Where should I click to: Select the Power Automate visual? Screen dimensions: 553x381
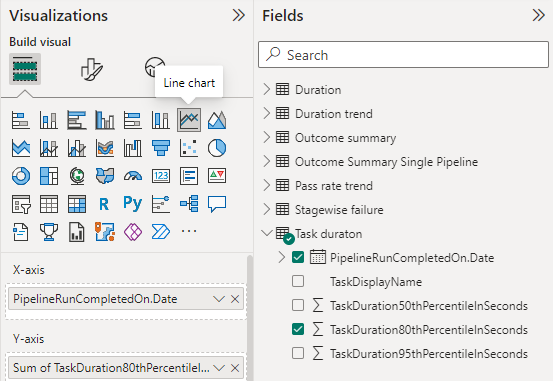coord(161,232)
